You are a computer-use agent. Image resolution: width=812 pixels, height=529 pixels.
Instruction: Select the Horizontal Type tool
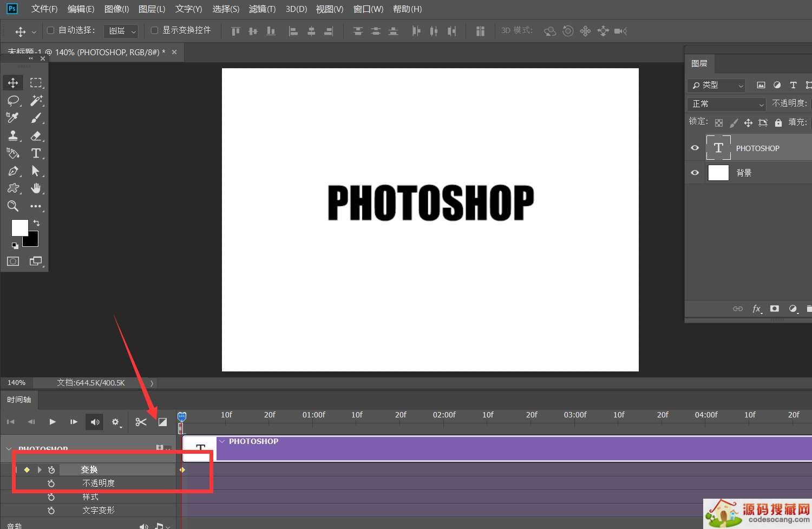pos(36,153)
